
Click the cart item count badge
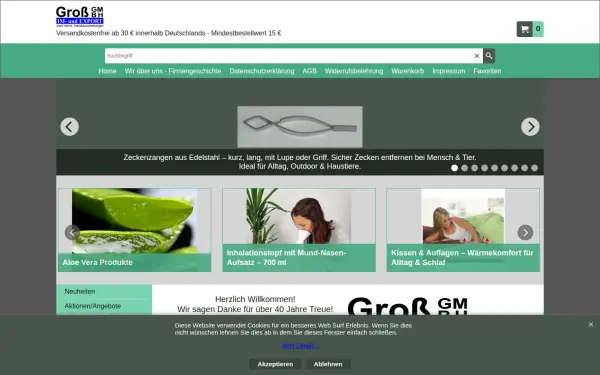tap(538, 29)
